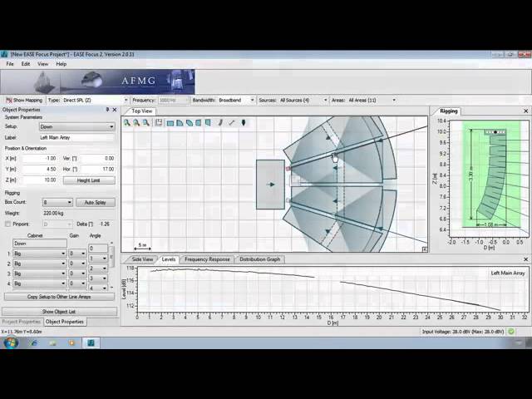Open the Box Count dropdown
Image resolution: width=532 pixels, height=399 pixels.
[x=57, y=202]
